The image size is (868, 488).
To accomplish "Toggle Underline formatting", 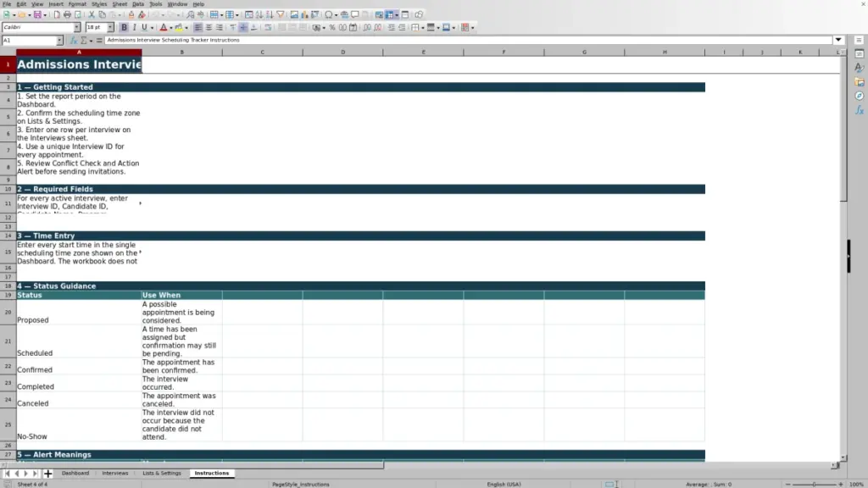I will click(x=144, y=27).
